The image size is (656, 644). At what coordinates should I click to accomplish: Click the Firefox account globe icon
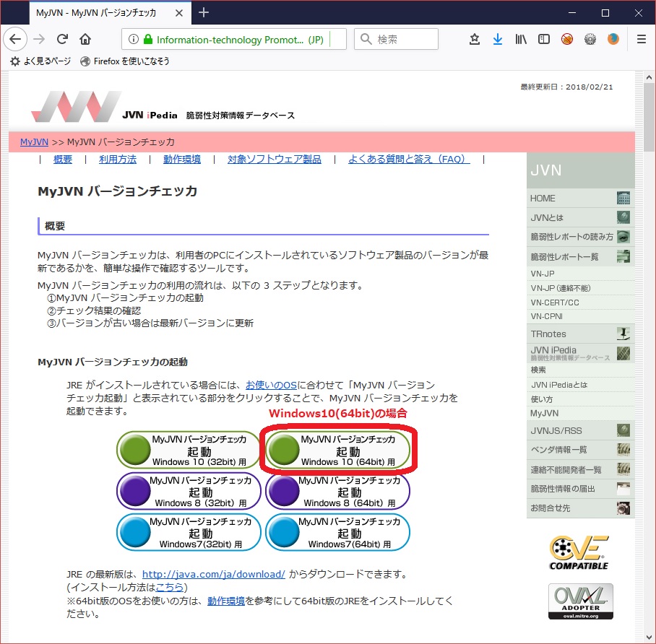coord(613,39)
